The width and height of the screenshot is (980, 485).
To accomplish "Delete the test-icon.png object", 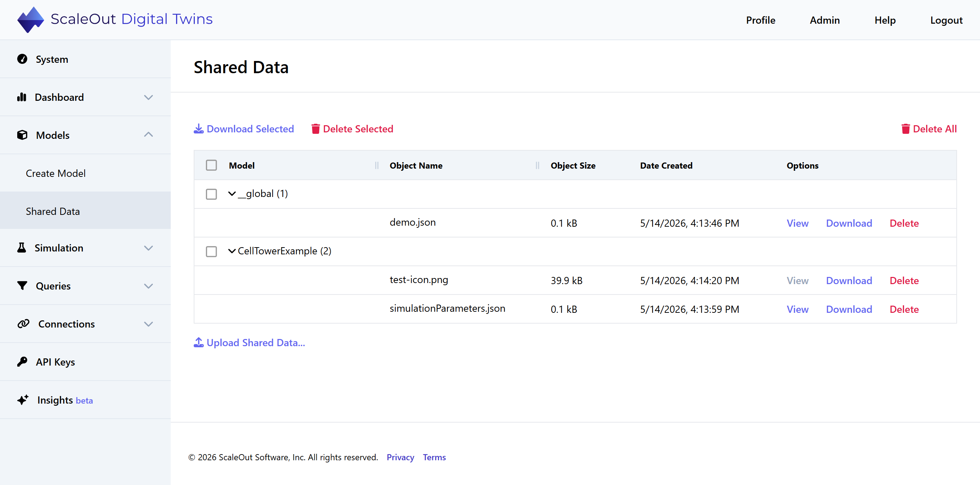I will (904, 281).
